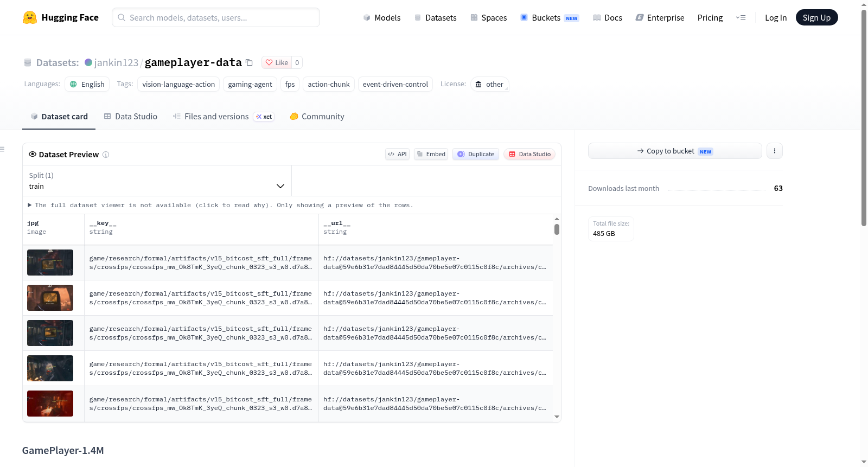
Task: Open the Enterprise navigation item
Action: [x=660, y=18]
